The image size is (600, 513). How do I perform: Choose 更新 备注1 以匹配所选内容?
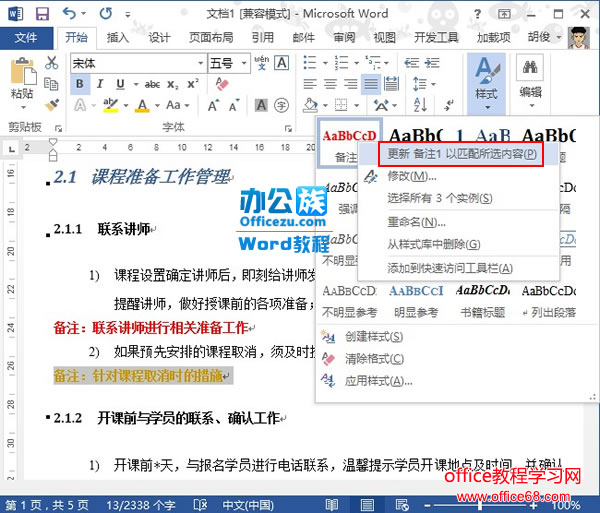[x=461, y=154]
